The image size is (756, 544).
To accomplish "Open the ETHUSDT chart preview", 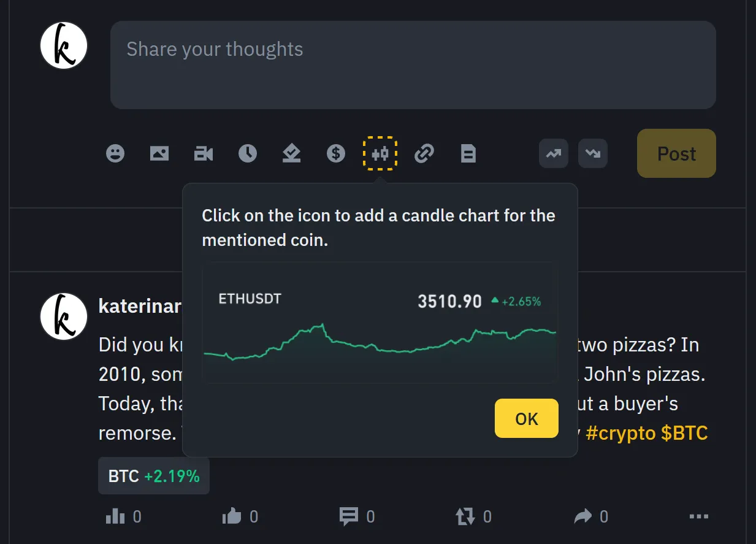I will pos(380,323).
